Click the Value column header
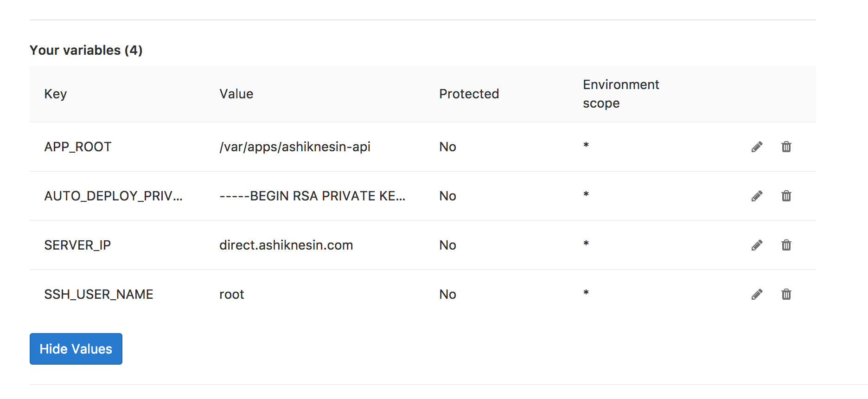Viewport: 868px width, 399px height. click(236, 94)
